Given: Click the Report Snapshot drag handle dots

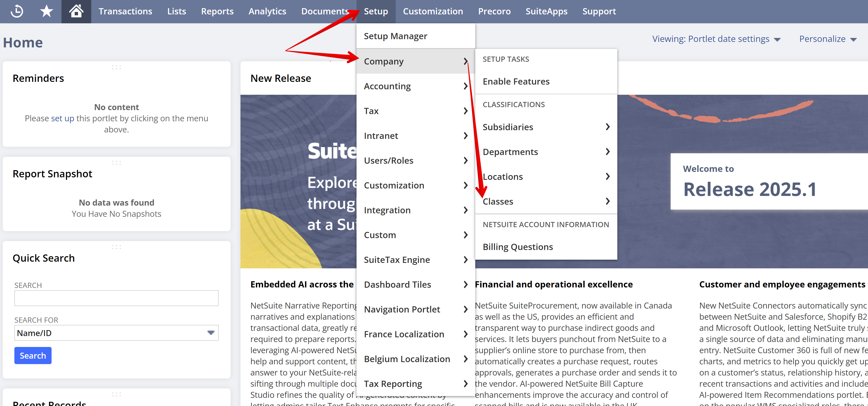Looking at the screenshot, I should (x=116, y=162).
